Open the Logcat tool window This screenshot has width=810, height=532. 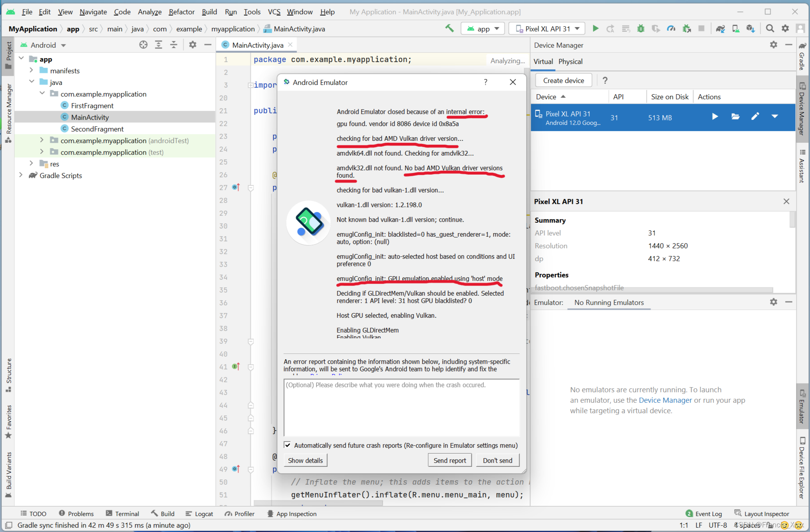[199, 513]
